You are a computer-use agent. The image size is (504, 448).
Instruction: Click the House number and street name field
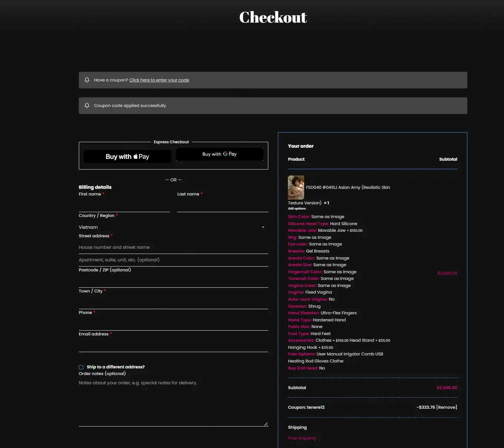[x=174, y=247]
